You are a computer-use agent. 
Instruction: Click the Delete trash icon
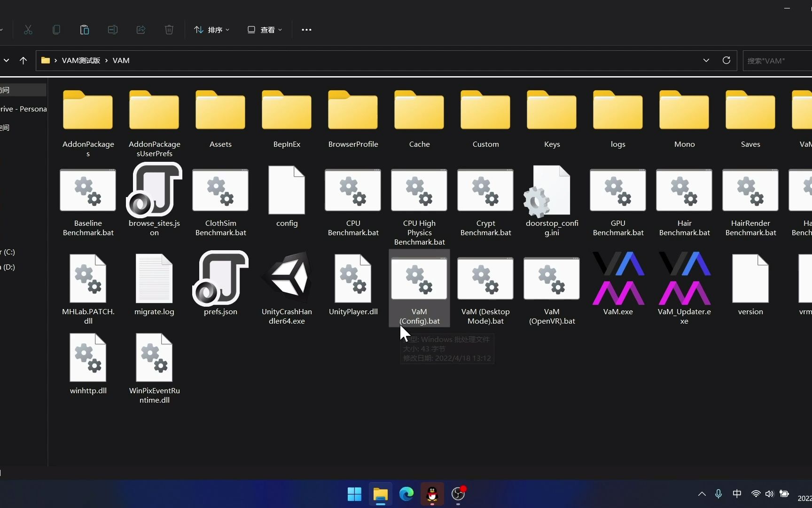[x=169, y=30]
